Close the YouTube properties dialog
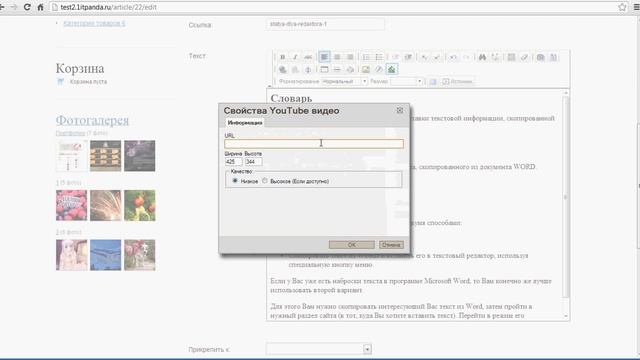 [x=400, y=110]
